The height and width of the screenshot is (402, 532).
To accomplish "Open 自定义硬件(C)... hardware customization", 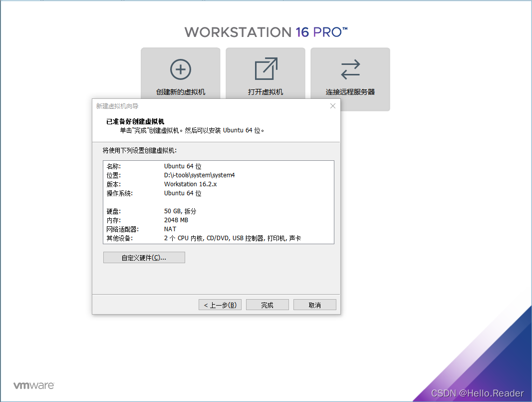I will click(144, 257).
